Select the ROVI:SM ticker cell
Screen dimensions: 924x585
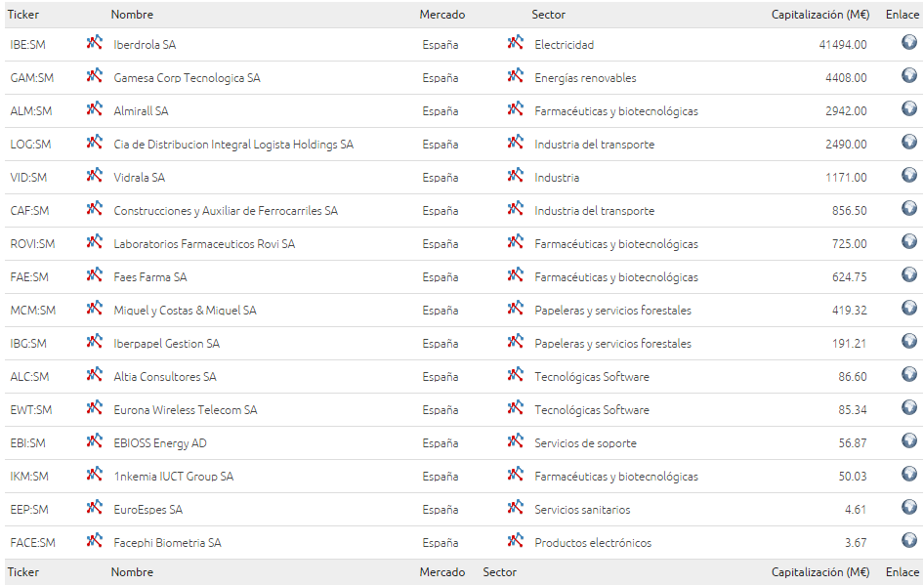32,244
